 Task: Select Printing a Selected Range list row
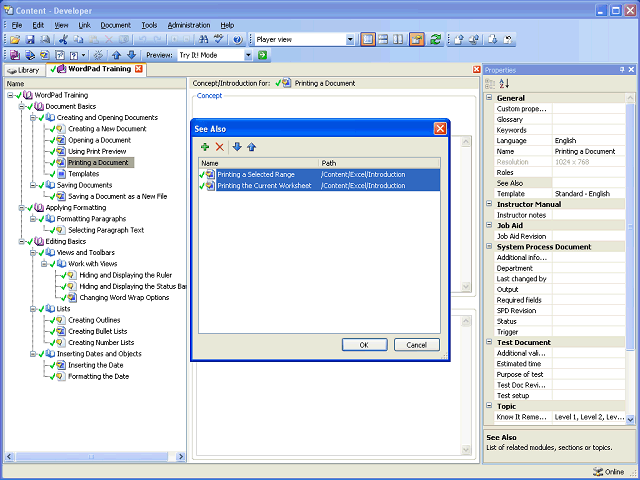(319, 175)
